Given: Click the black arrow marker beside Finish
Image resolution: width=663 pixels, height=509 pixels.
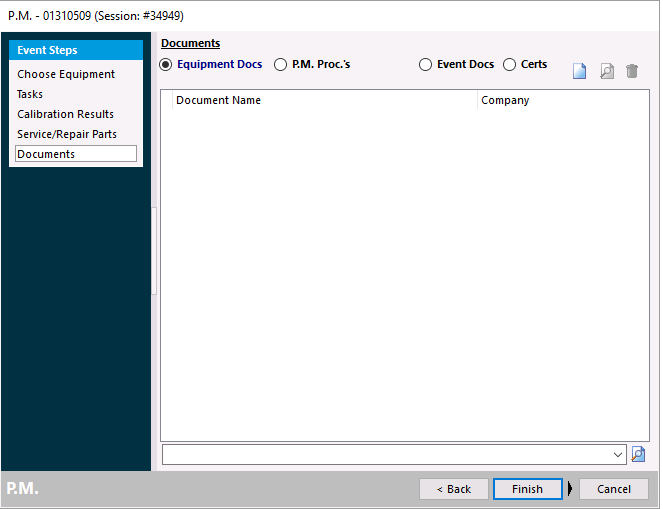Looking at the screenshot, I should point(570,489).
